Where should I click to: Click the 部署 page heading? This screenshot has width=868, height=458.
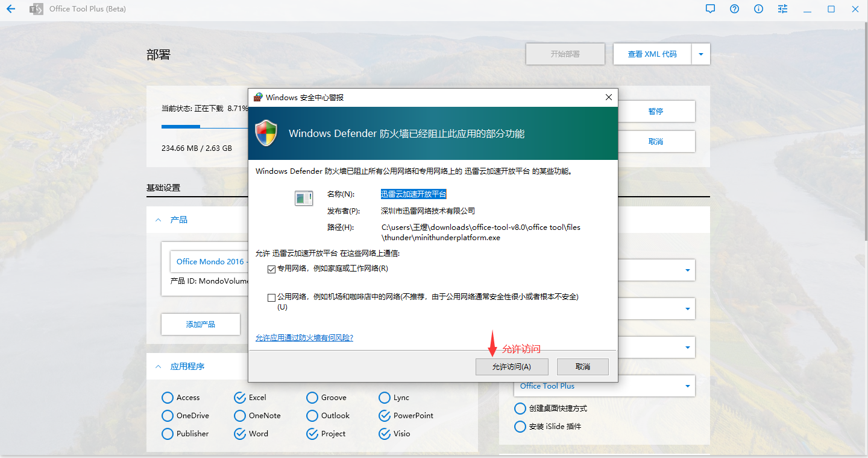coord(159,55)
